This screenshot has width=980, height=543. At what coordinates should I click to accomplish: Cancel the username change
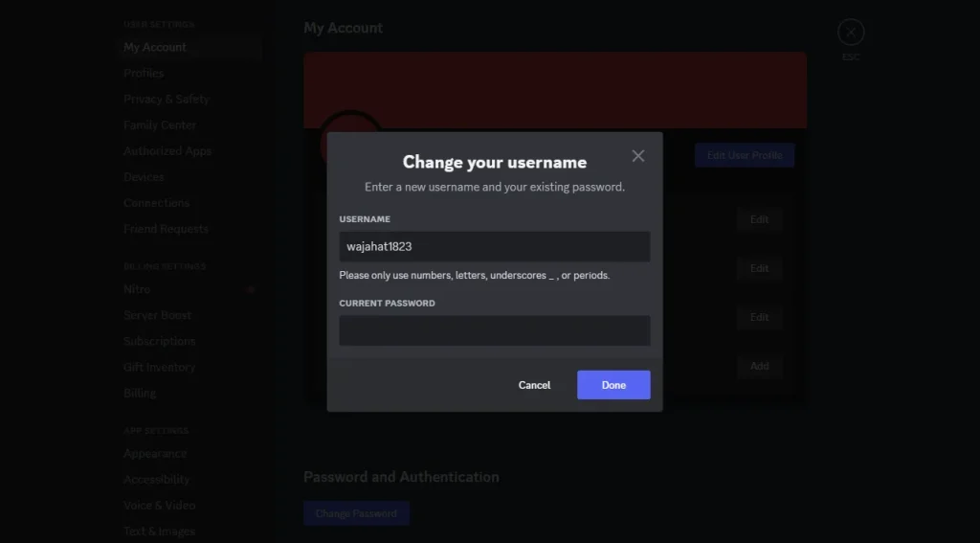[534, 385]
